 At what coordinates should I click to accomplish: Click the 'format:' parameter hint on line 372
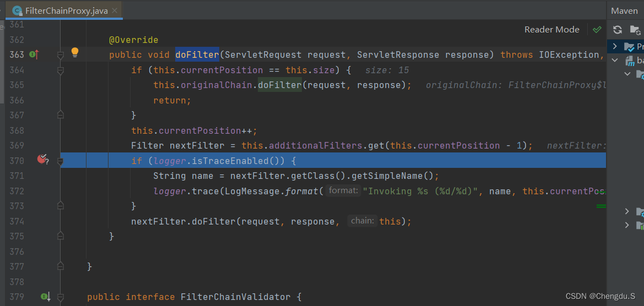(344, 191)
